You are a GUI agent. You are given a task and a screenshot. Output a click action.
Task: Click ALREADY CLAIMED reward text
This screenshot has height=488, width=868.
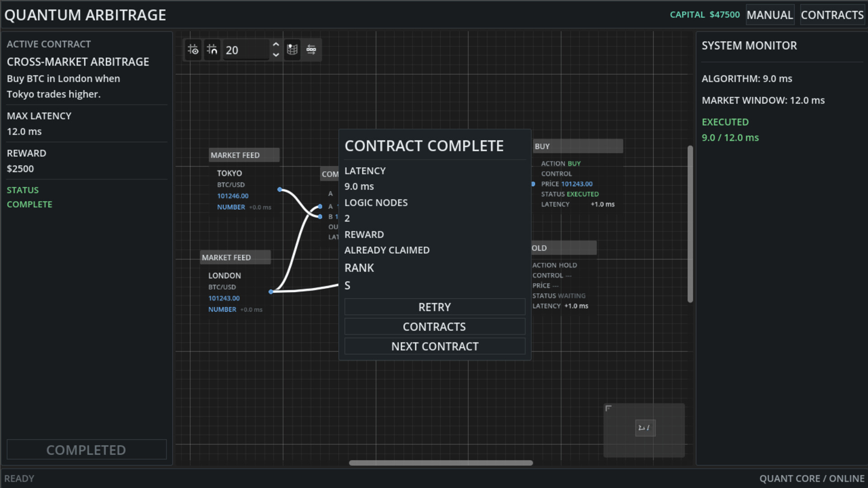[x=387, y=250]
